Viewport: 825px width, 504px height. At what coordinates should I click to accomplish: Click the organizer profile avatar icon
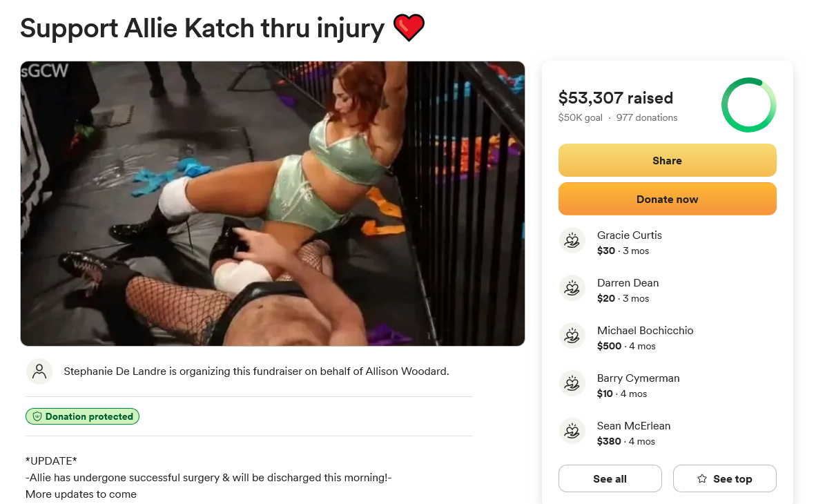tap(39, 371)
